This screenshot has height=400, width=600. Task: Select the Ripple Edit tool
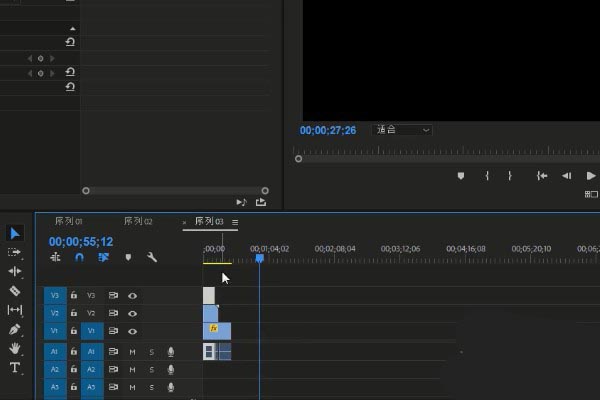15,271
